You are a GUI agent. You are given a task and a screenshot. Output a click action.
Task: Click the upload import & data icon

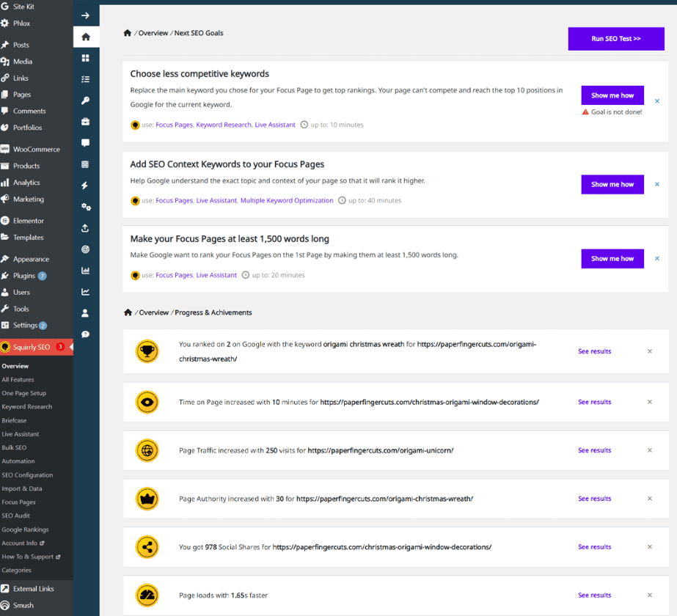click(86, 228)
